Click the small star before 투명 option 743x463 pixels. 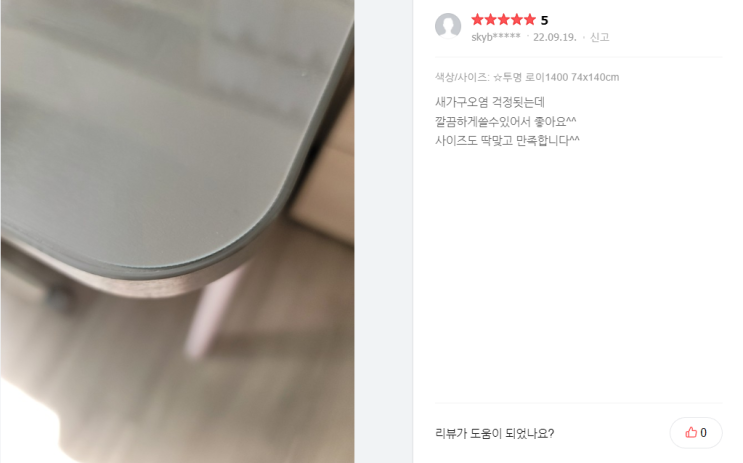coord(498,77)
